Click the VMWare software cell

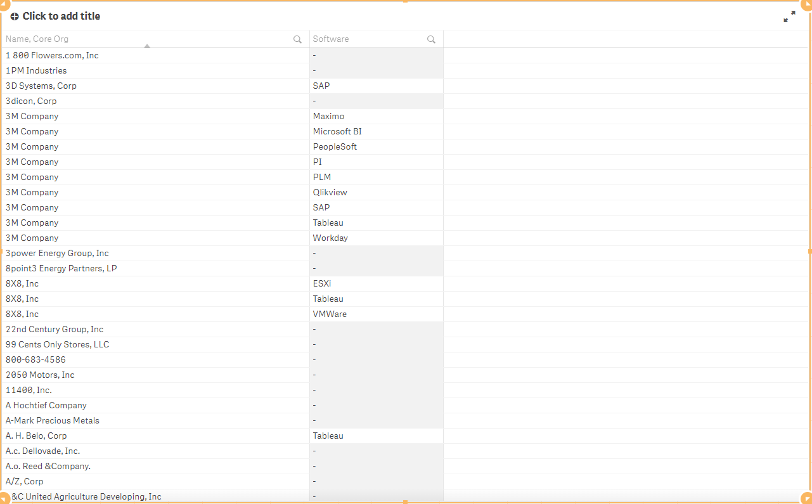tap(377, 314)
